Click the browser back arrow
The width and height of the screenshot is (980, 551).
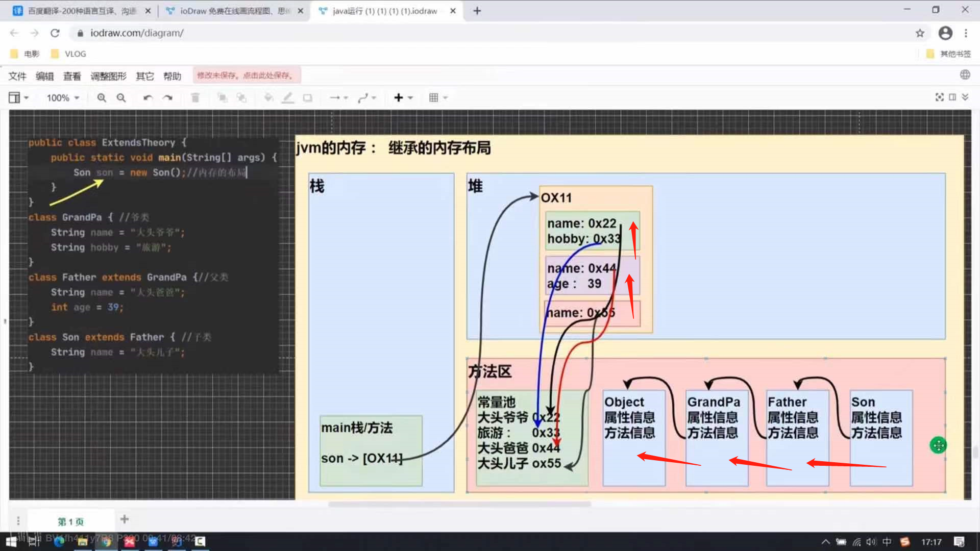coord(14,33)
